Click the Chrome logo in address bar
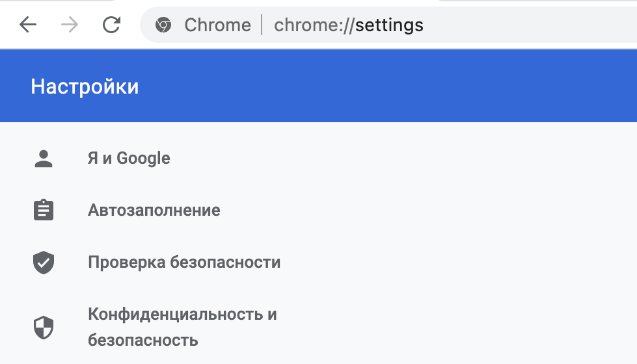 click(x=163, y=25)
